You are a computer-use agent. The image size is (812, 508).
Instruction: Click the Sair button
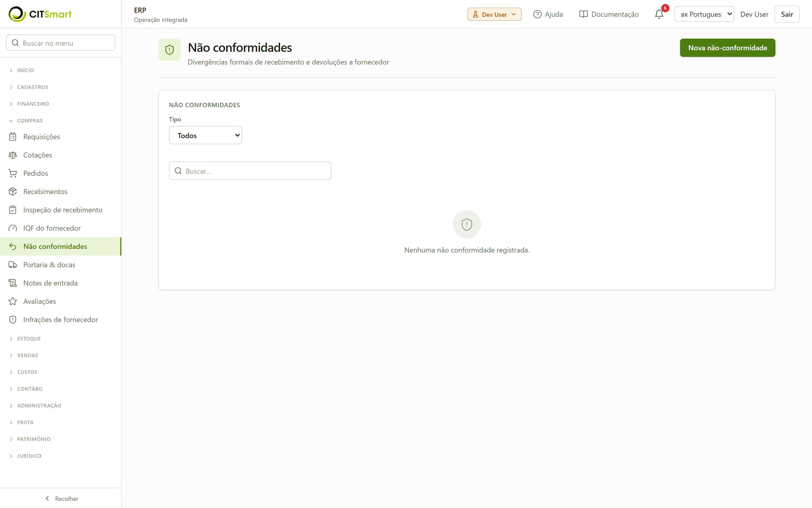coord(787,14)
